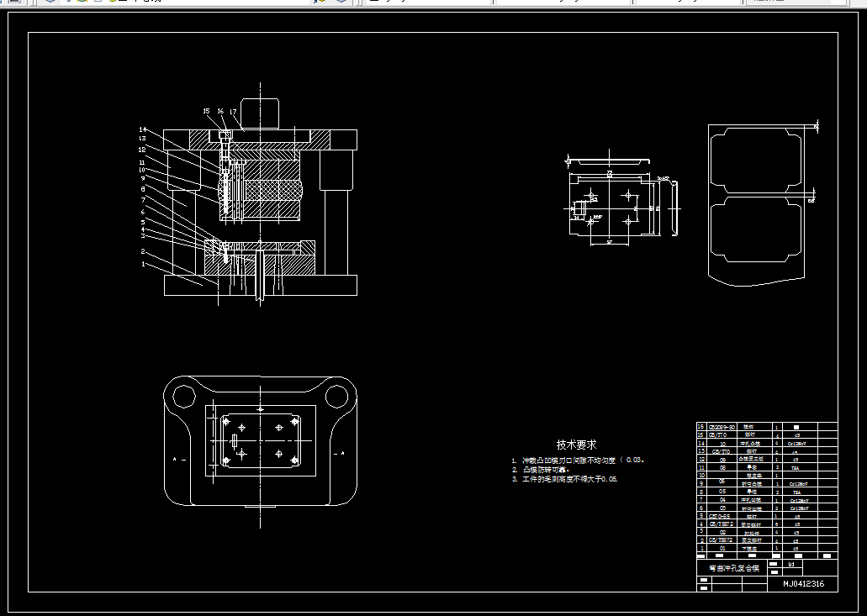
Task: Select right section marker A in plan view
Action: pyautogui.click(x=342, y=453)
